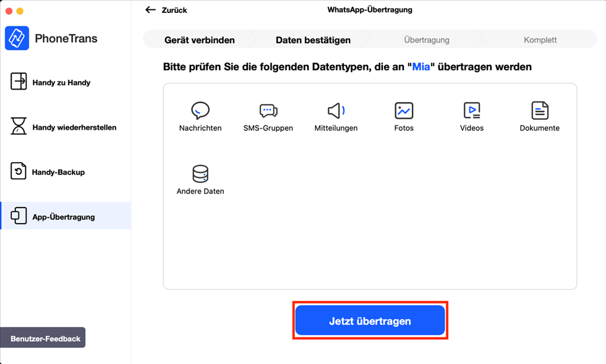Image resolution: width=606 pixels, height=364 pixels.
Task: Click the Nachrichten label
Action: click(x=200, y=128)
